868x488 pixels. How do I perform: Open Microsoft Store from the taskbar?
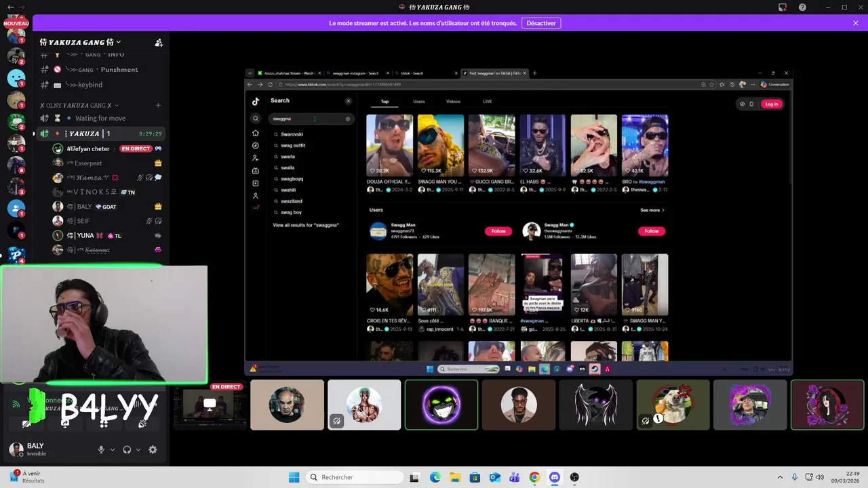tap(475, 477)
